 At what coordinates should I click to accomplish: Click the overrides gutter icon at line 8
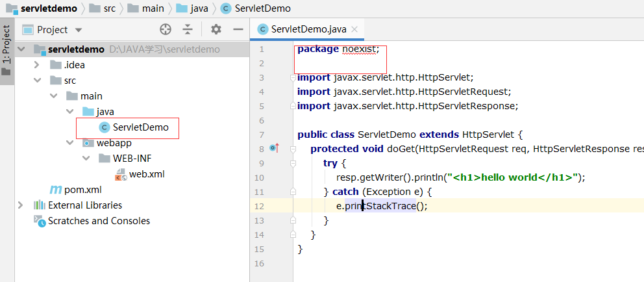coord(274,147)
